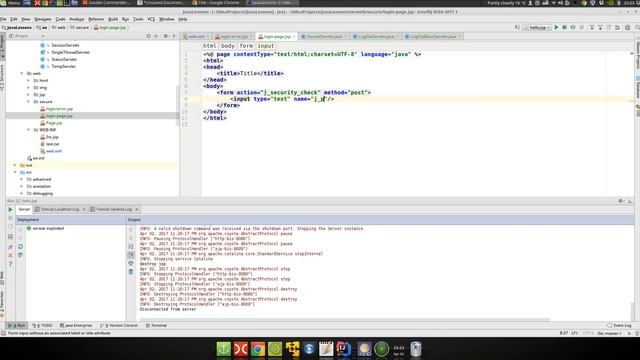Screen dimensions: 640x360
Task: Click the trash icon to clear console output
Action: click(131, 272)
